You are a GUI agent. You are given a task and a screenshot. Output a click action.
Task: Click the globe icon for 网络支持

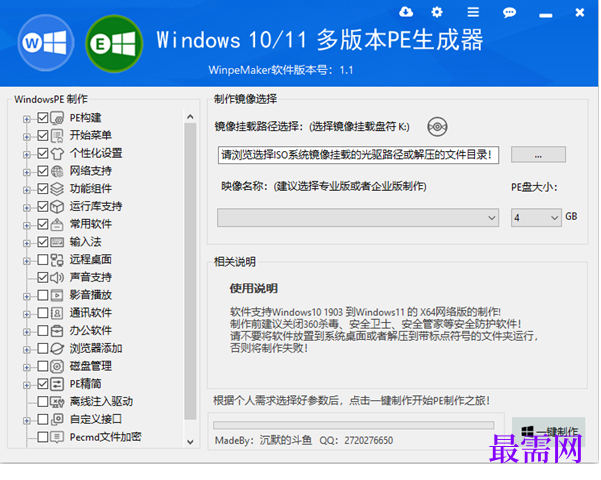(57, 171)
